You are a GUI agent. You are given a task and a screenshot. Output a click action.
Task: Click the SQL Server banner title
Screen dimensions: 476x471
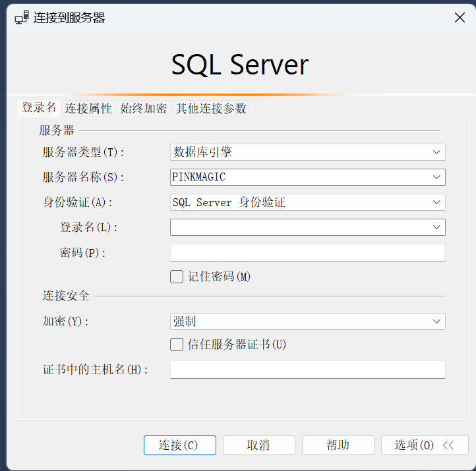point(240,65)
